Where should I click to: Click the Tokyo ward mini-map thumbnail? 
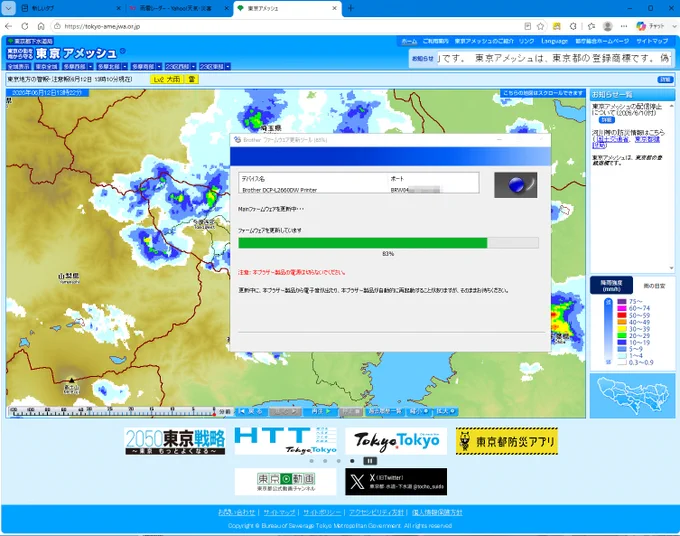pyautogui.click(x=632, y=395)
